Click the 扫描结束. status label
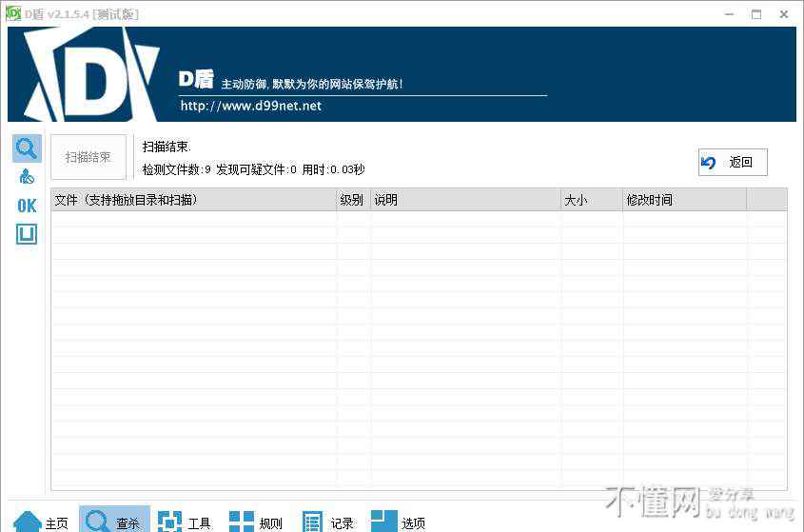This screenshot has width=804, height=532. pos(167,147)
